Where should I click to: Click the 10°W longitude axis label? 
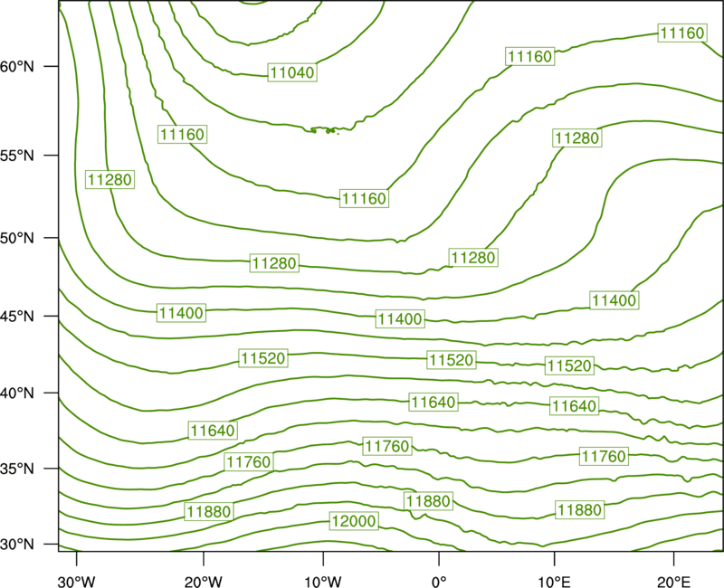323,582
